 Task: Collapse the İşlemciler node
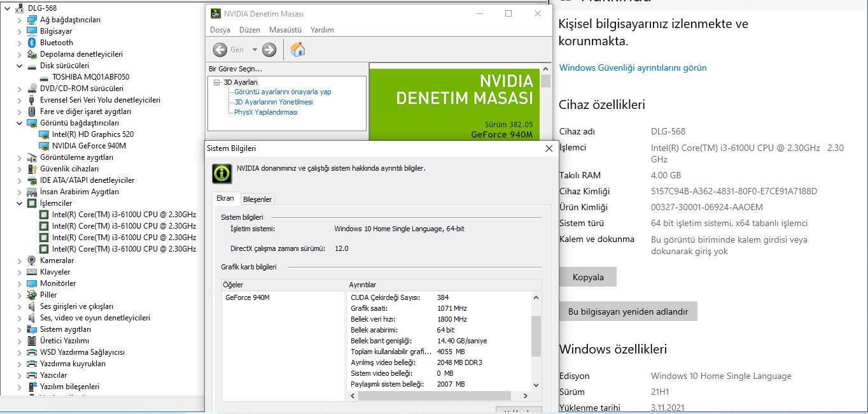coord(20,203)
